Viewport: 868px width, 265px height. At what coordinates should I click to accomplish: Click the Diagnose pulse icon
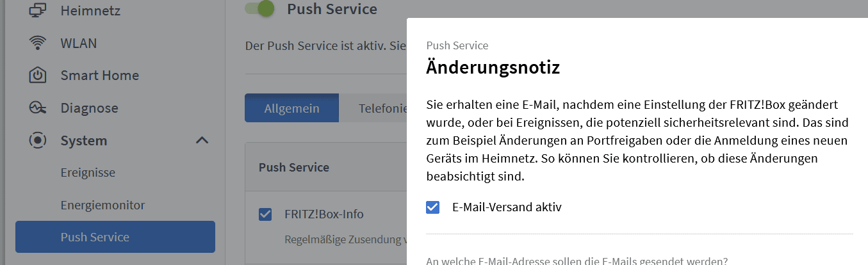click(x=38, y=108)
